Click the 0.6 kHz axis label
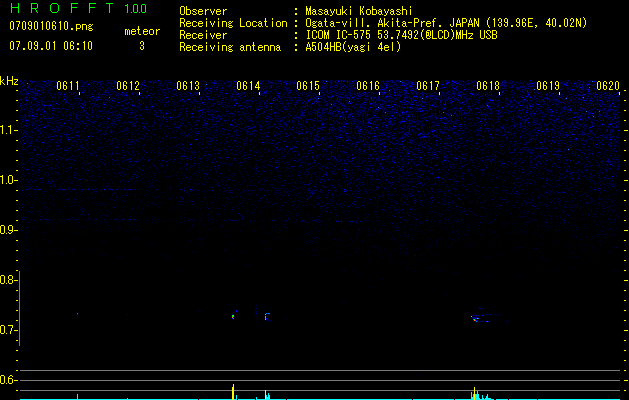Screen dimensions: 629x400 coord(7,380)
